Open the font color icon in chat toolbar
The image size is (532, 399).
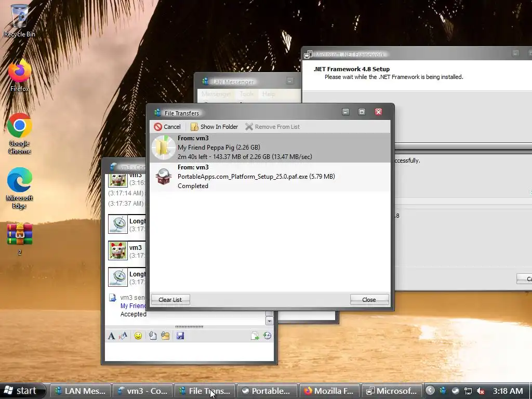click(x=123, y=336)
